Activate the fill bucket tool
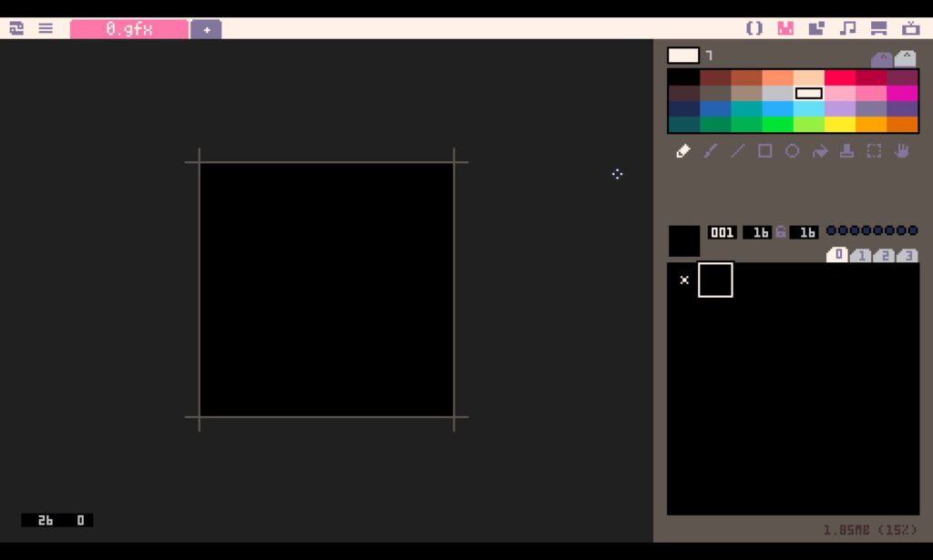Image resolution: width=933 pixels, height=560 pixels. coord(820,151)
